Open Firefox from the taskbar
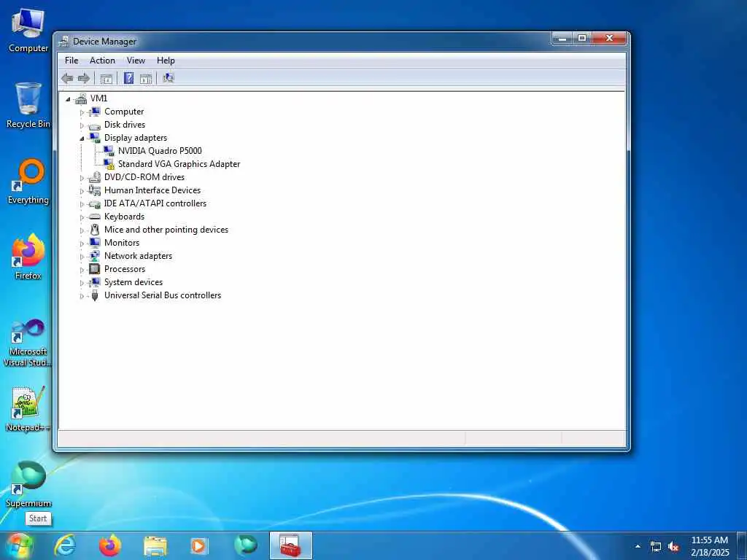Screen dimensions: 747x560 click(110, 545)
